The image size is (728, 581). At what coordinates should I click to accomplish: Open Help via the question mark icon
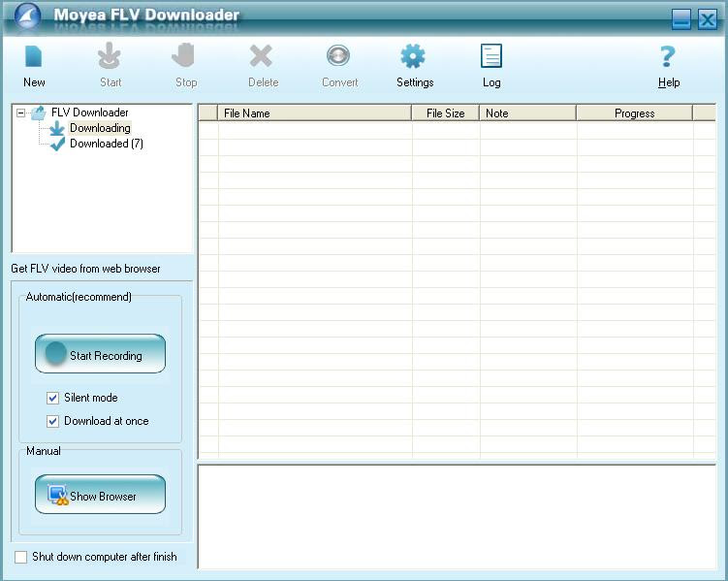pos(668,56)
